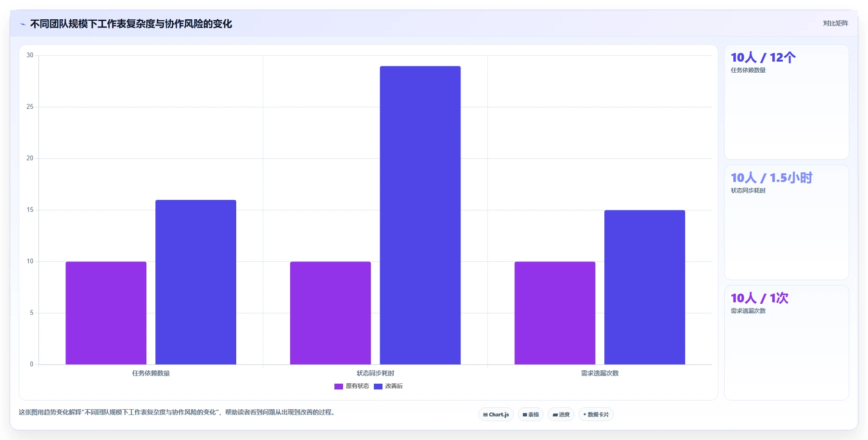Open the 10人 / 12个 data card
The image size is (868, 440).
pos(787,102)
